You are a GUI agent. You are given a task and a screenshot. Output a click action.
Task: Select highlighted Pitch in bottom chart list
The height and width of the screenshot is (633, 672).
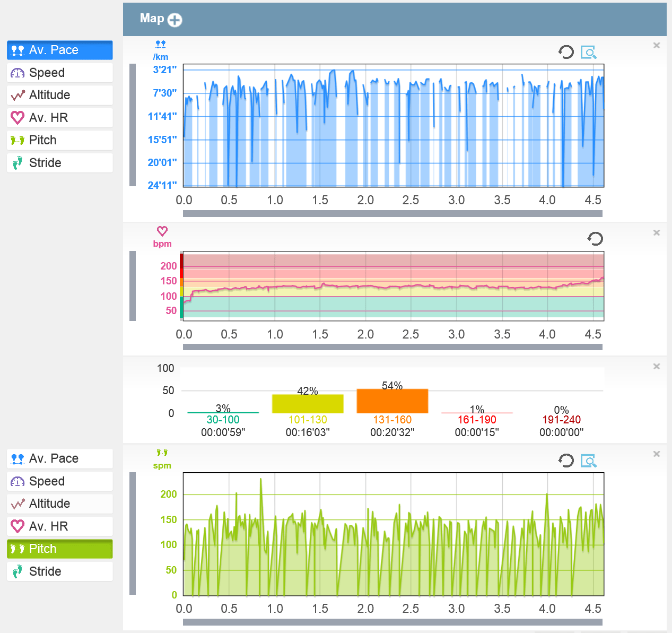coord(60,549)
